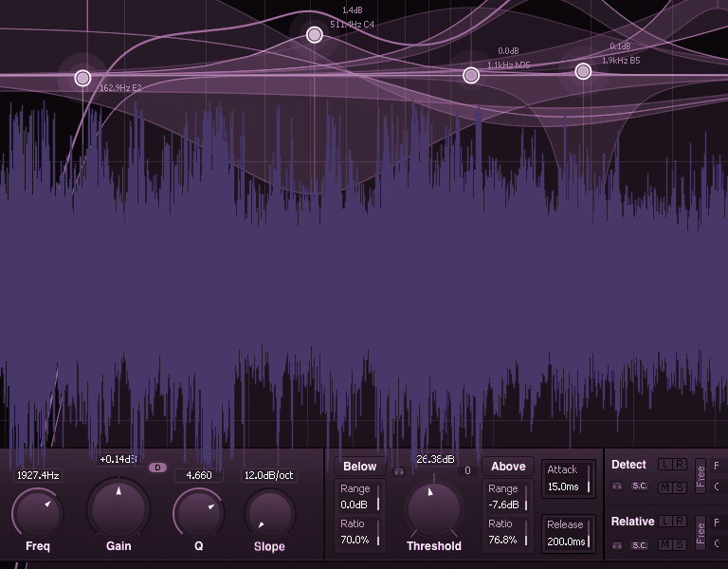Viewport: 728px width, 569px height.
Task: Enable the R channel in Relative section
Action: [x=680, y=522]
